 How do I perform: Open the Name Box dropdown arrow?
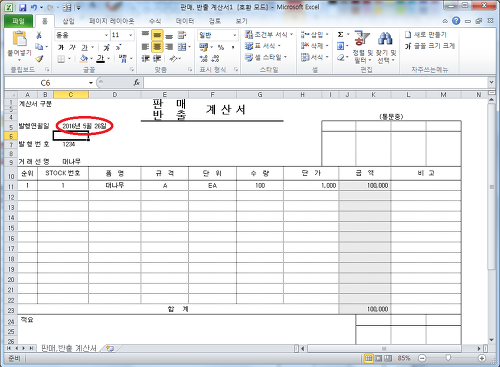pyautogui.click(x=91, y=83)
